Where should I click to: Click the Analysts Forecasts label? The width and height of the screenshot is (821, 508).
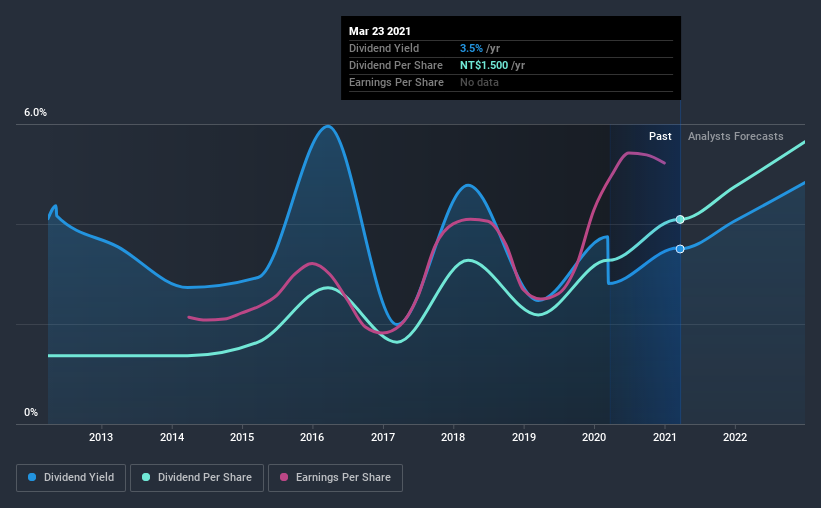735,136
